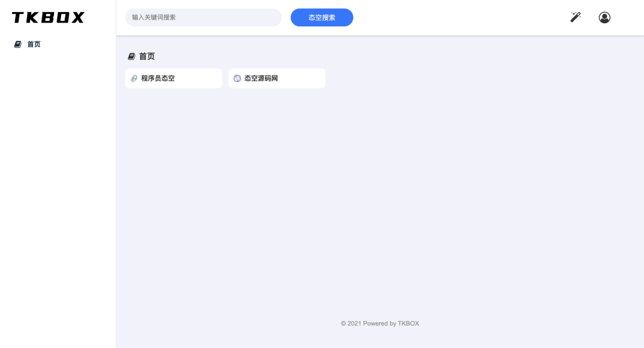The height and width of the screenshot is (348, 644).
Task: Focus the 输入关键词搜索 search field
Action: click(x=203, y=17)
